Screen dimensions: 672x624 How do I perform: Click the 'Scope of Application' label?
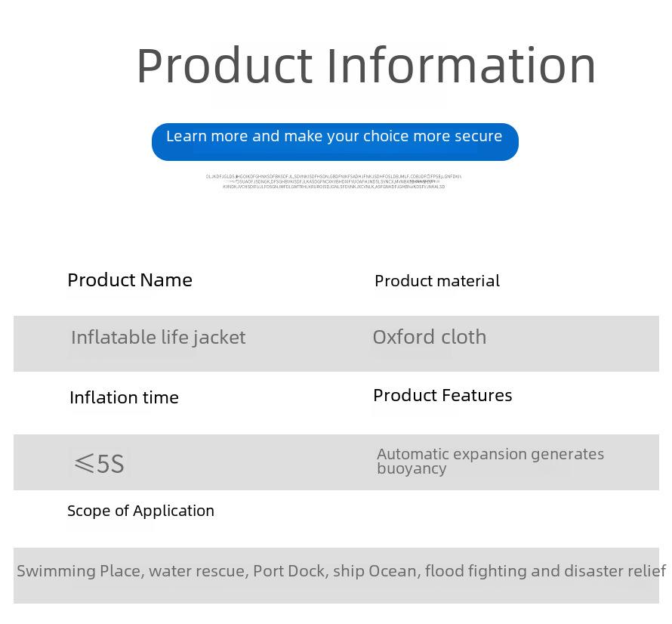140,511
